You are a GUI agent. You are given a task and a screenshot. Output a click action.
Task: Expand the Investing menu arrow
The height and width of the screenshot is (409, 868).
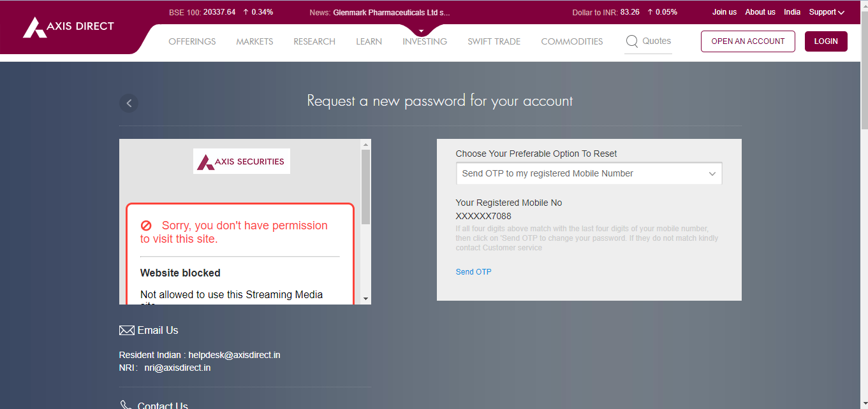point(421,31)
